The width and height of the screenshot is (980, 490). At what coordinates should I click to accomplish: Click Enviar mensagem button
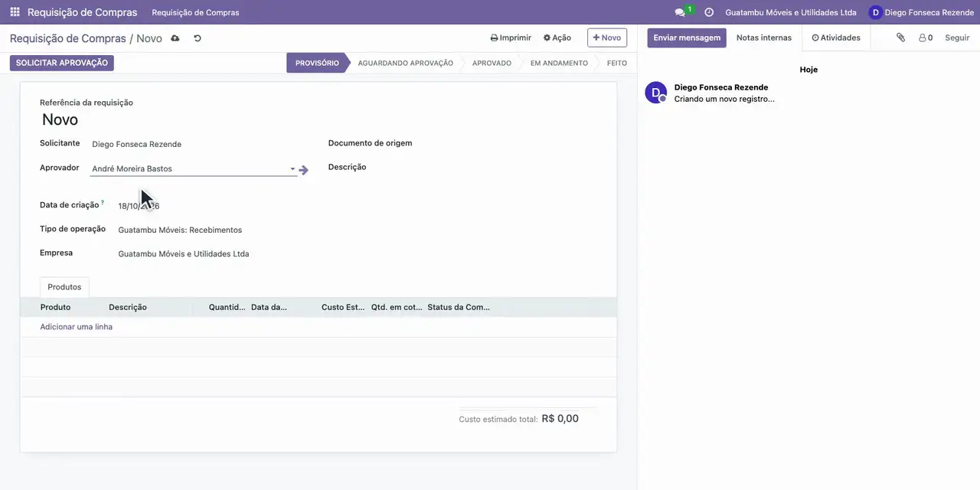687,38
